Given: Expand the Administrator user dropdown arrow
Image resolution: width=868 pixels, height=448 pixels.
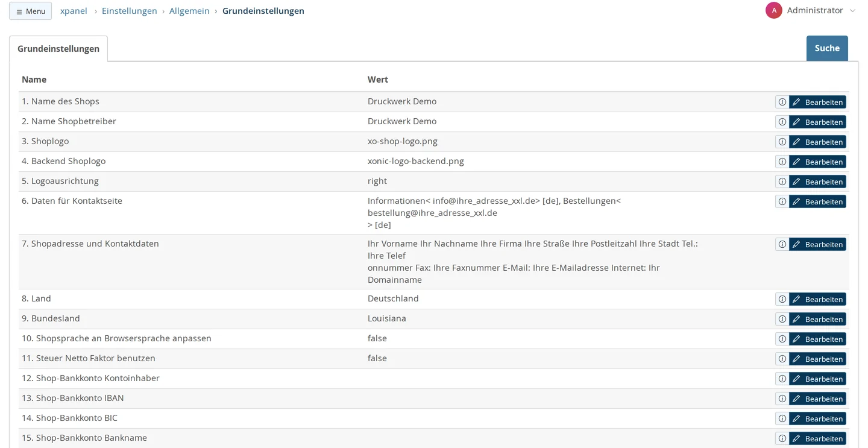Looking at the screenshot, I should [x=852, y=11].
